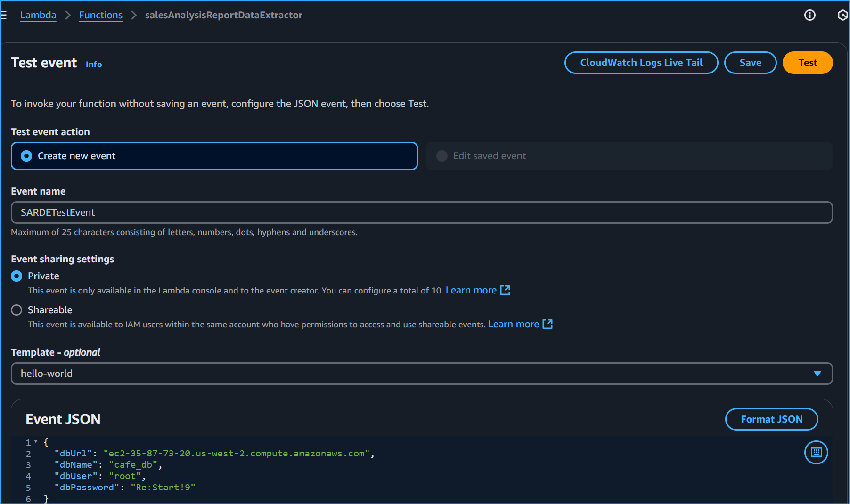Select the Create new event radio button

click(x=26, y=156)
